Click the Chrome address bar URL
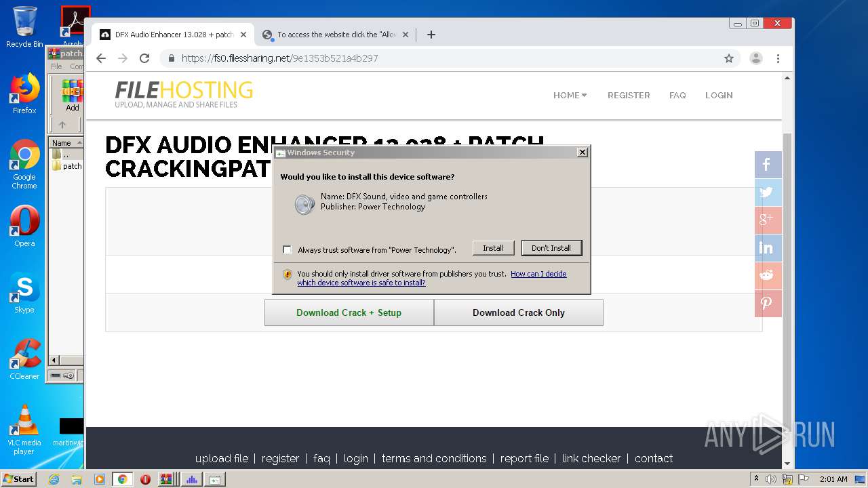 coord(279,58)
